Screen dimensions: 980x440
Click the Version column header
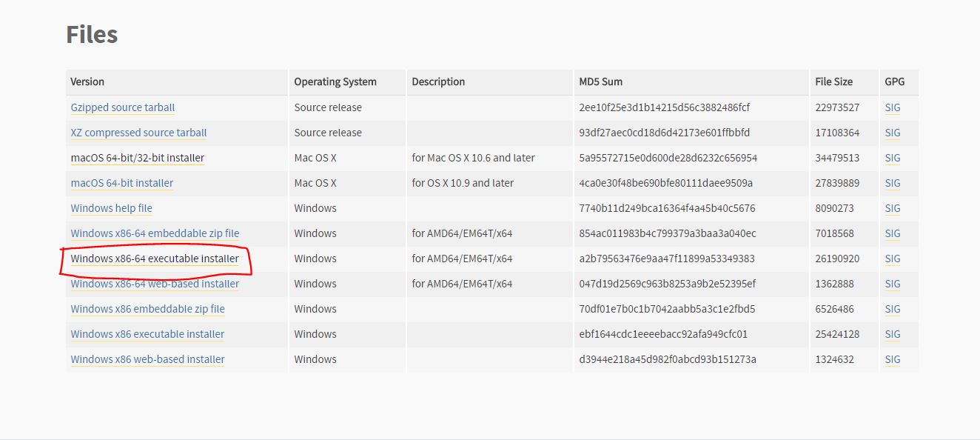coord(87,81)
